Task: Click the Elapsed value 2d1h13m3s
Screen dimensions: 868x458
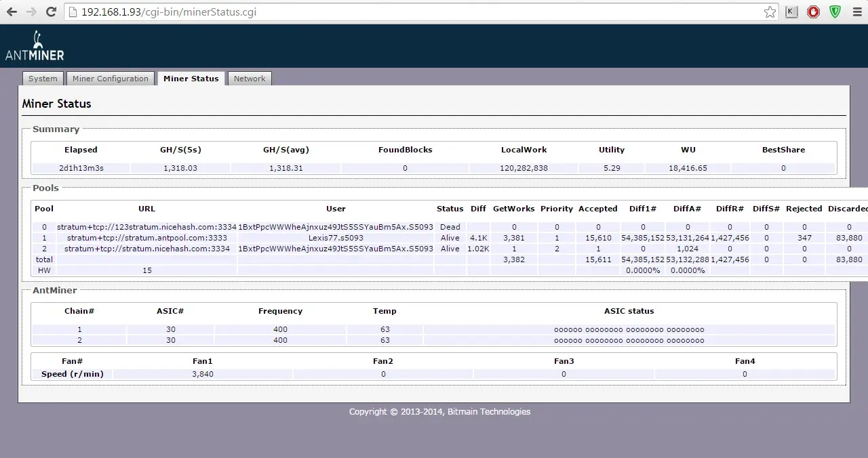Action: tap(81, 168)
